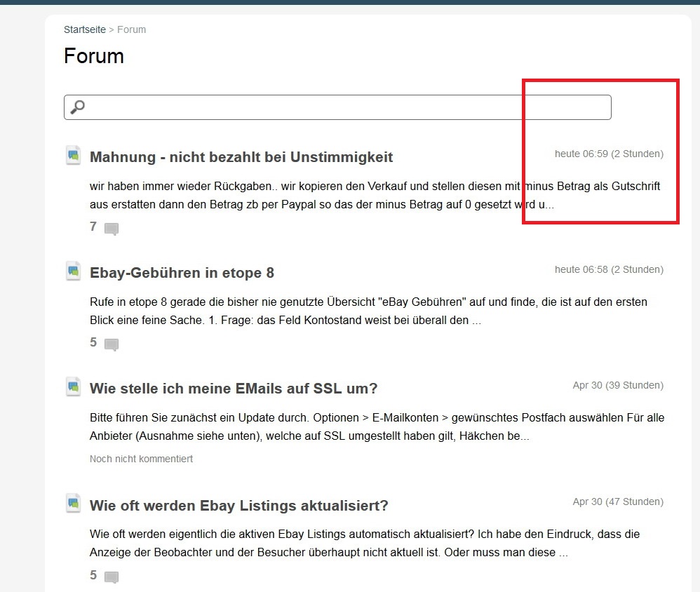
Task: Click the topic icon beside "Ebay-Gebühren in etope 8"
Action: tap(73, 271)
